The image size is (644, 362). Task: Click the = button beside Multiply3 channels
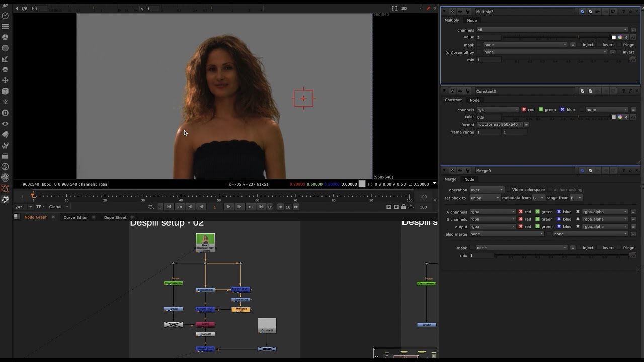(633, 30)
